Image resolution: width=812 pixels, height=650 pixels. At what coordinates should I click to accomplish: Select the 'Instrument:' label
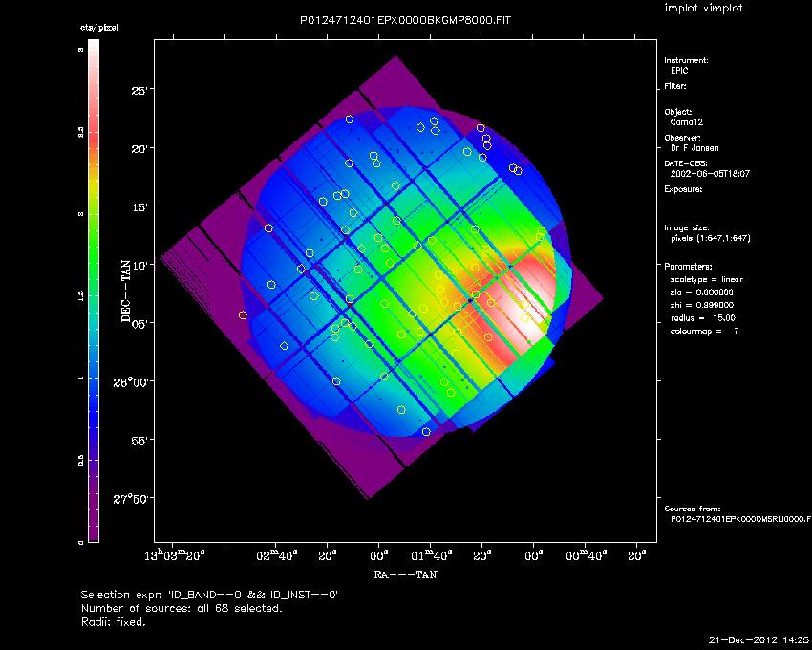point(686,60)
